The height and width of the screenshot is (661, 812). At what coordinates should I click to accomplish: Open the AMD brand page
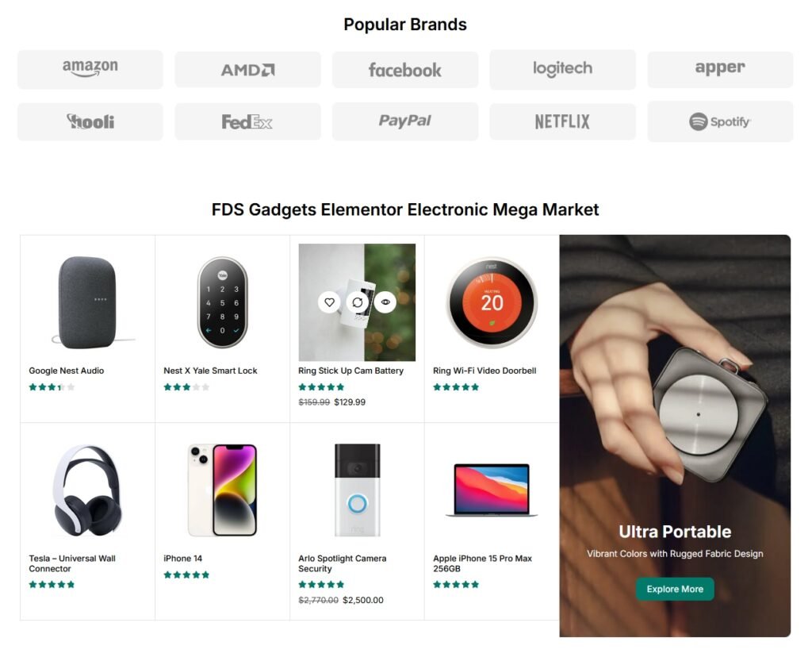coord(247,69)
